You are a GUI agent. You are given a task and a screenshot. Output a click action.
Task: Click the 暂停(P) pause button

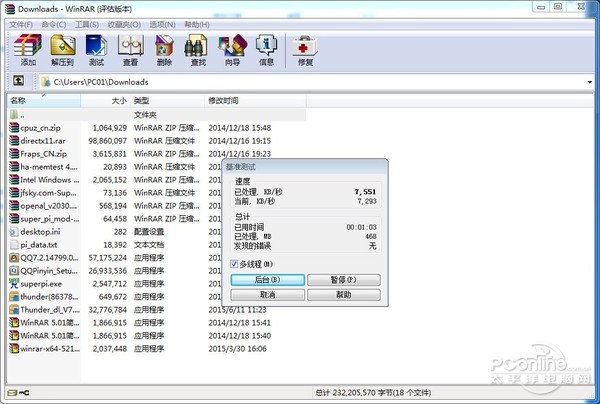(x=344, y=280)
